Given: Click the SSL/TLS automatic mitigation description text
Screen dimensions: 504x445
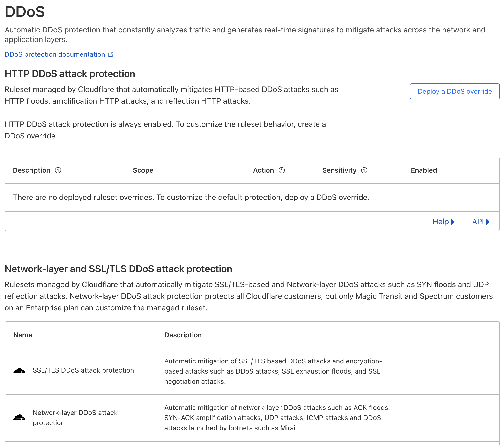Looking at the screenshot, I should (273, 371).
